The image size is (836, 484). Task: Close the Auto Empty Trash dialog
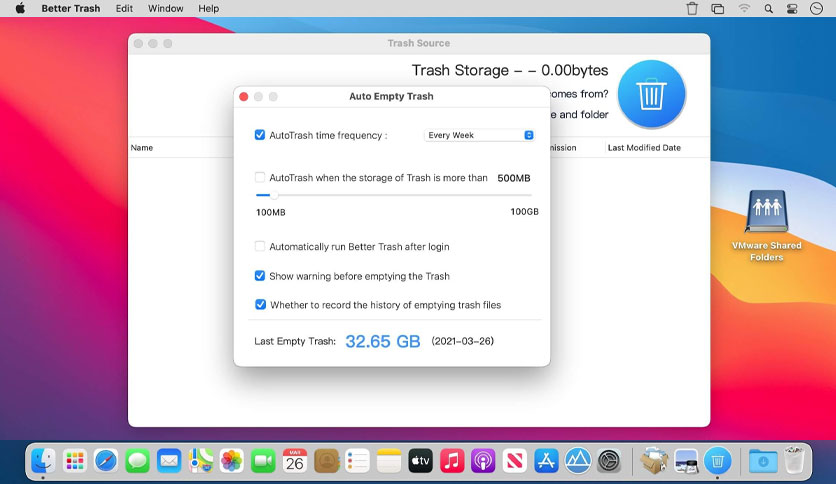coord(244,96)
